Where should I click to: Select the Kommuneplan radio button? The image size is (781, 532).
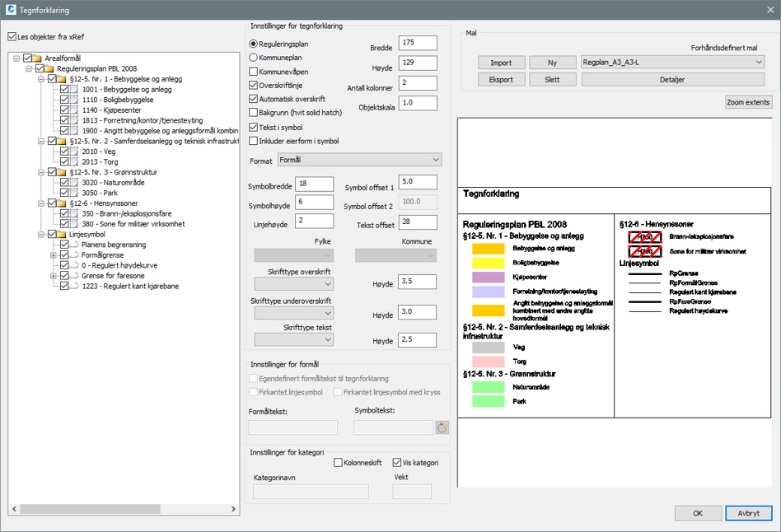[x=254, y=58]
